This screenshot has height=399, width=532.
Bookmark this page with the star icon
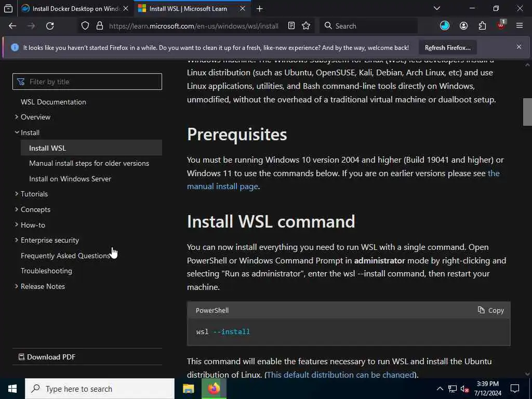tap(306, 26)
